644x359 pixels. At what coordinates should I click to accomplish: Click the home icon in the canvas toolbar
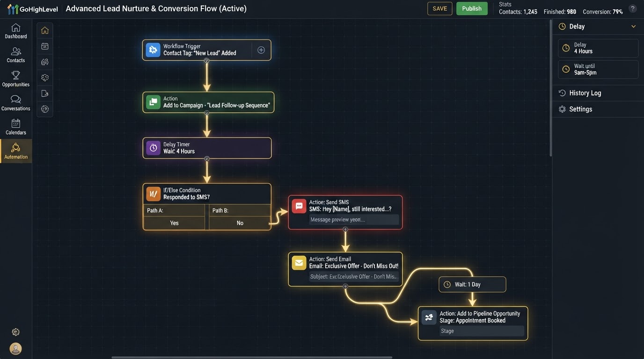[45, 30]
